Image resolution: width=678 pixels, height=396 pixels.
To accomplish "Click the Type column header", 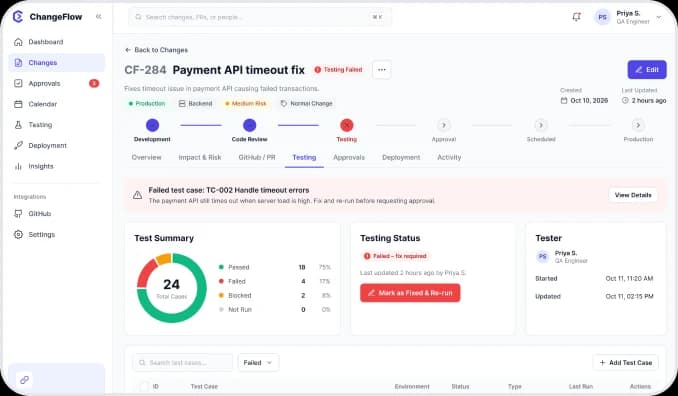I will coord(515,386).
